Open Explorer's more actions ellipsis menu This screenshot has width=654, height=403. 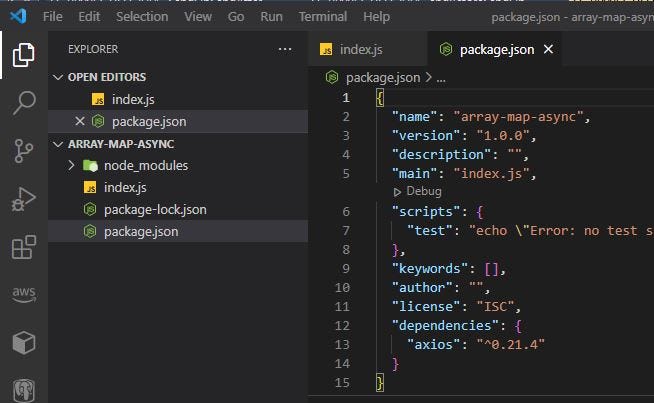point(285,49)
